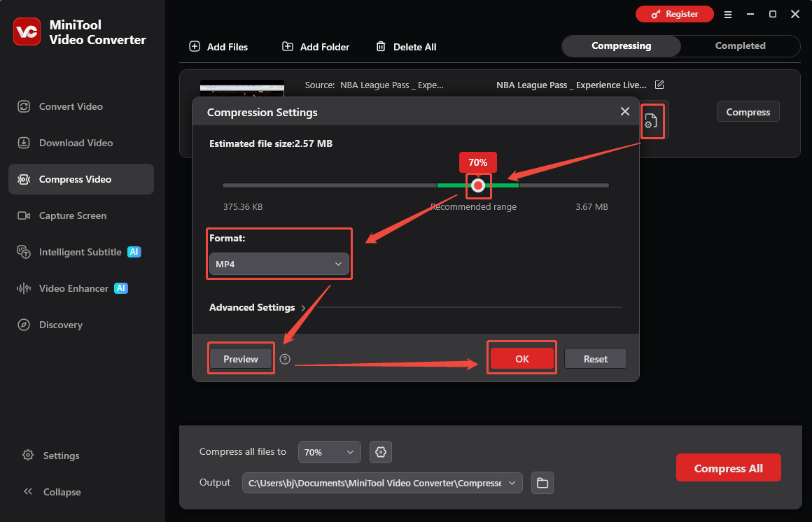
Task: Open the output folder icon
Action: pyautogui.click(x=542, y=483)
